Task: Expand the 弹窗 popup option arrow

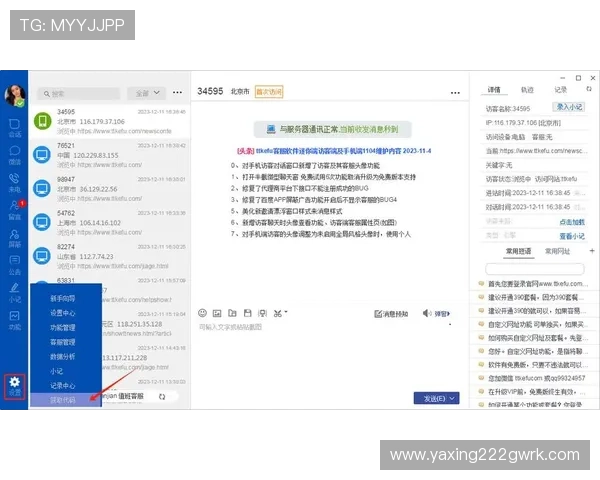Action: coord(448,314)
